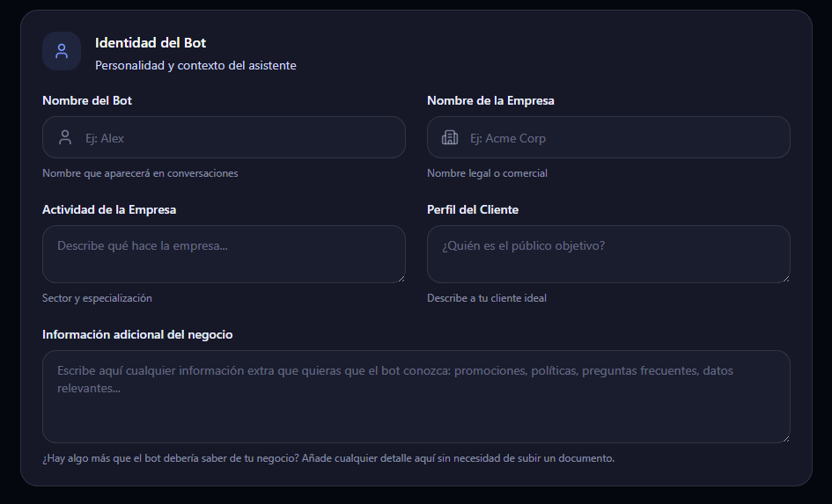Click the Describe a tu cliente ideal hint

(x=487, y=298)
